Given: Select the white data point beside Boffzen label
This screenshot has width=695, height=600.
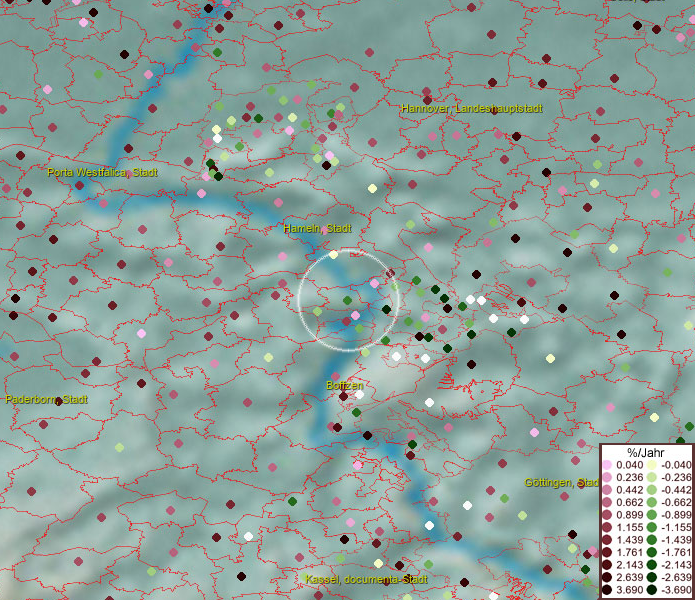Looking at the screenshot, I should [x=359, y=394].
